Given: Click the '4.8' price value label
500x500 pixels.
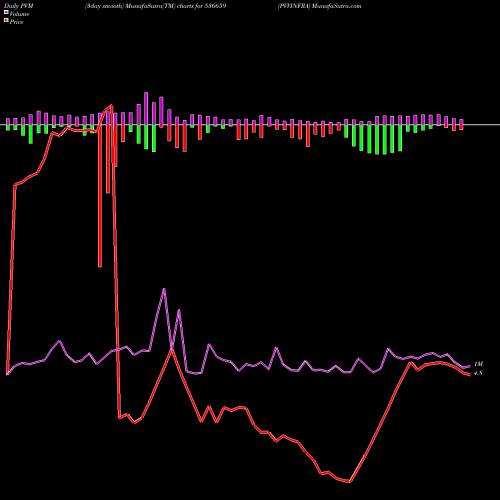Looking at the screenshot, I should point(478,373).
